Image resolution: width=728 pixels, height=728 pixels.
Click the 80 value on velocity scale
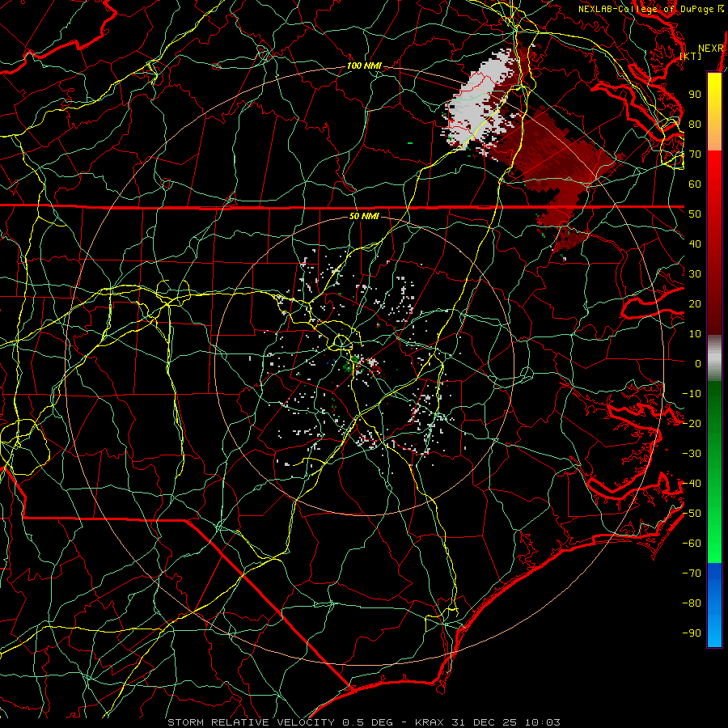(695, 124)
